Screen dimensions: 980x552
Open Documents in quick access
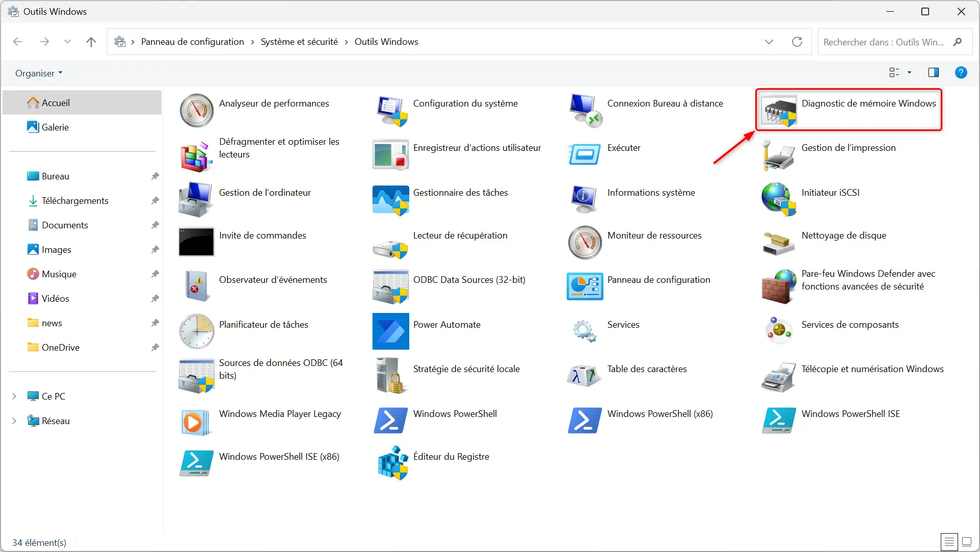(x=82, y=225)
